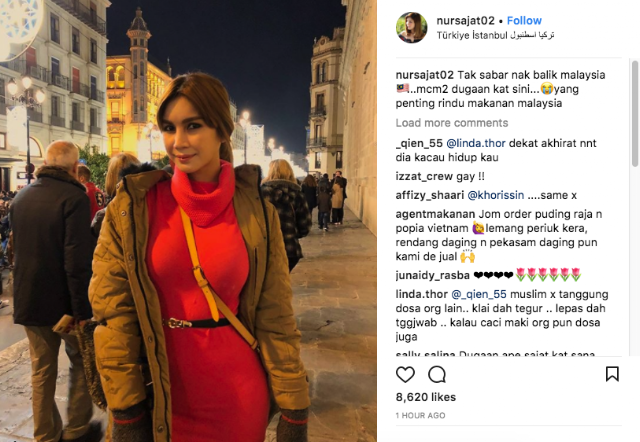Image resolution: width=640 pixels, height=442 pixels.
Task: Visit _qien_55 commenter profile
Action: point(419,143)
